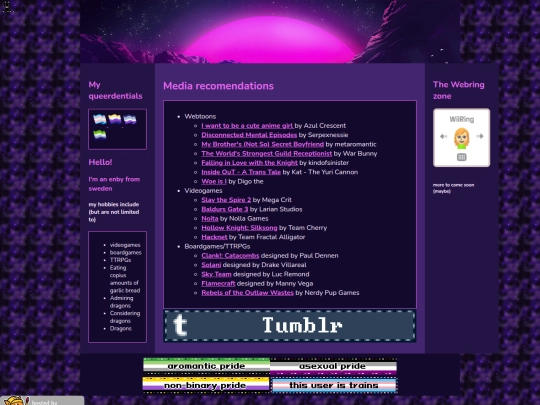This screenshot has width=540, height=405.
Task: Open Rebels of the Outlaw Wastes link
Action: click(x=248, y=293)
